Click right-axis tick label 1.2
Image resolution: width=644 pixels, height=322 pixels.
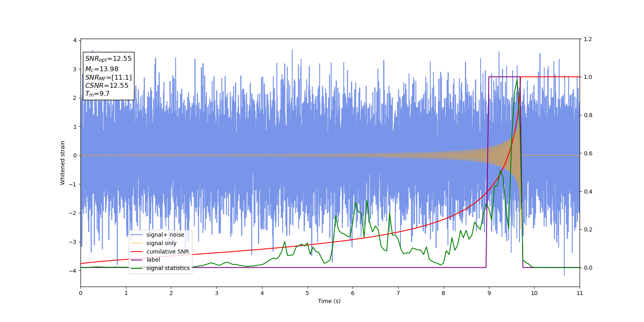click(588, 39)
